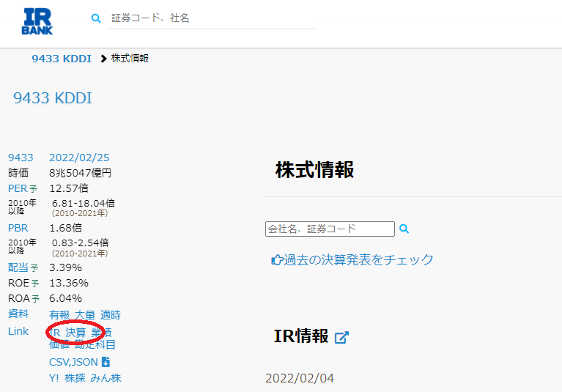The width and height of the screenshot is (562, 392).
Task: Click the 12.57倍 PER value
Action: click(69, 188)
